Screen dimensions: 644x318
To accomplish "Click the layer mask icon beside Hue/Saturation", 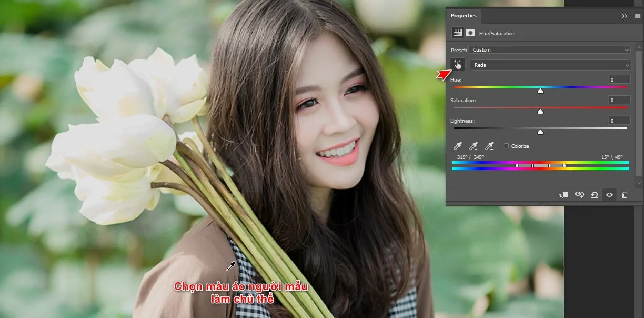I will click(470, 33).
